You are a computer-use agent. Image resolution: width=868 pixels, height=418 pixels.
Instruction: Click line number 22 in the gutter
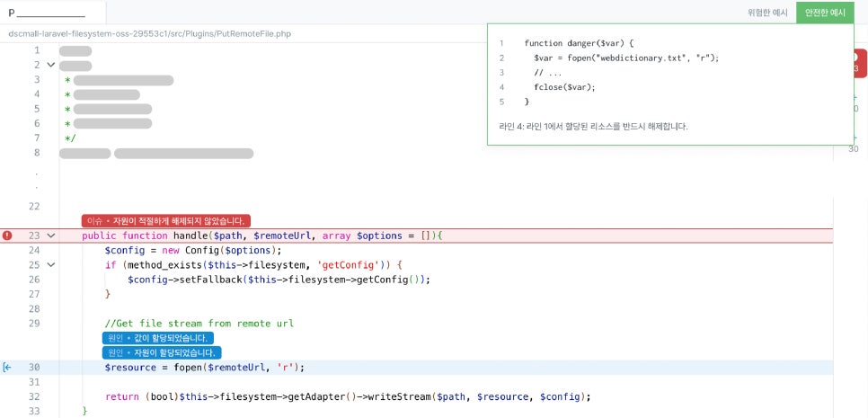point(34,206)
